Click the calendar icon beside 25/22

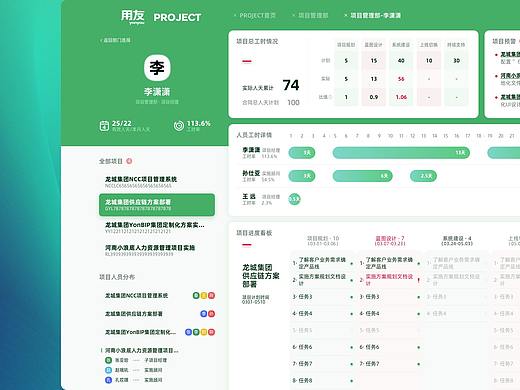click(104, 126)
